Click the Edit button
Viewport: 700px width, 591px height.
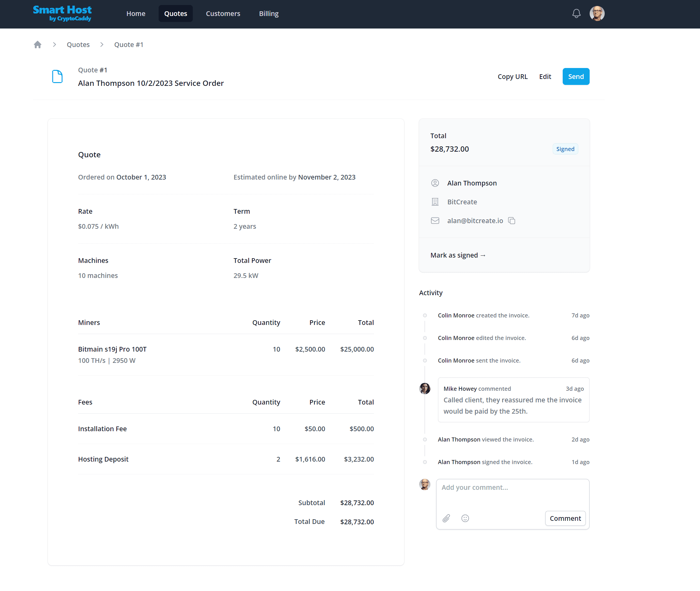point(545,76)
